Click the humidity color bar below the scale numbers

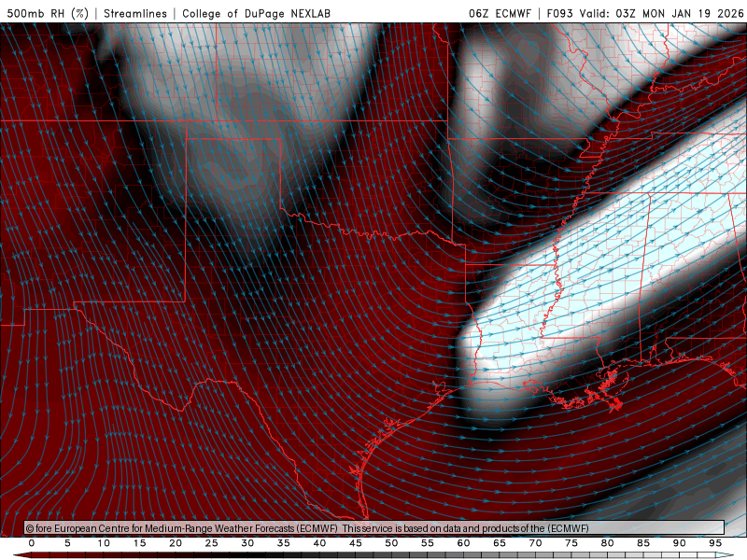373,555
